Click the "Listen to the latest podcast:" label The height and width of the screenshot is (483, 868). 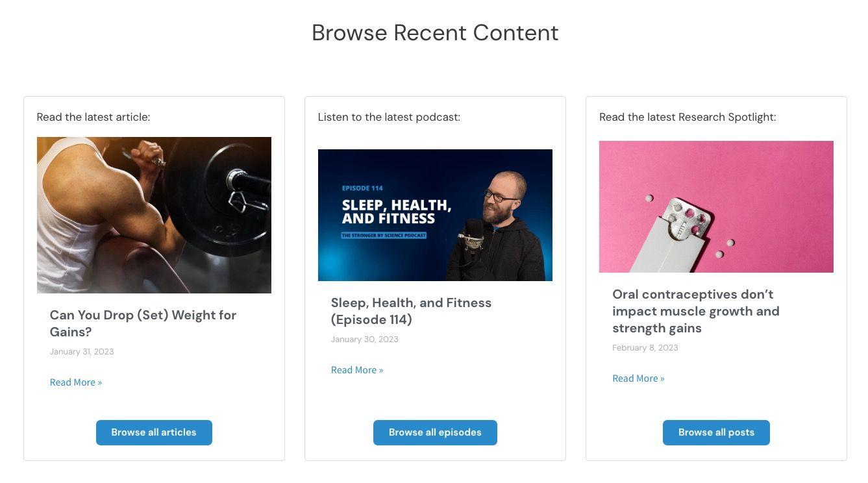pyautogui.click(x=389, y=117)
